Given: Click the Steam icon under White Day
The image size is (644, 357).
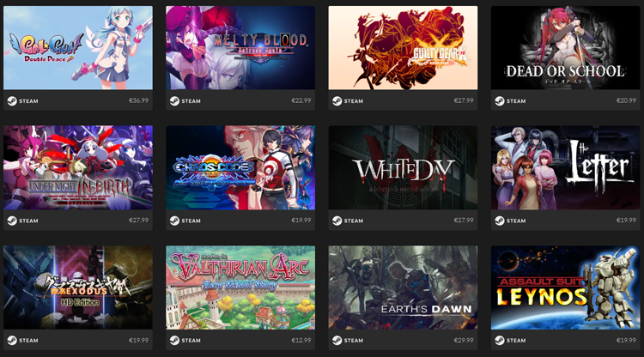Looking at the screenshot, I should point(337,221).
